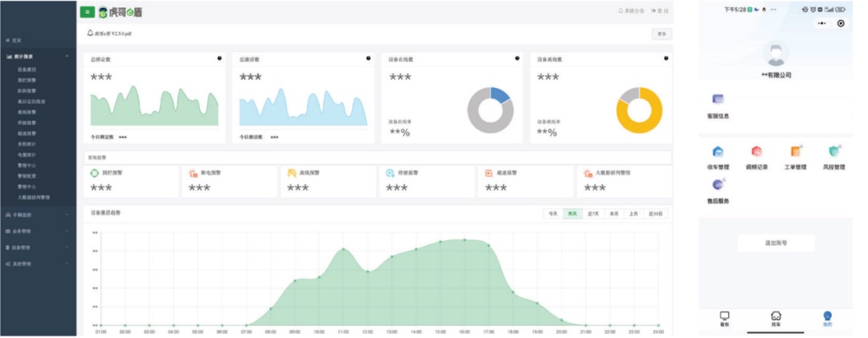
Task: Switch to the 我的 bottom tab
Action: 827,319
